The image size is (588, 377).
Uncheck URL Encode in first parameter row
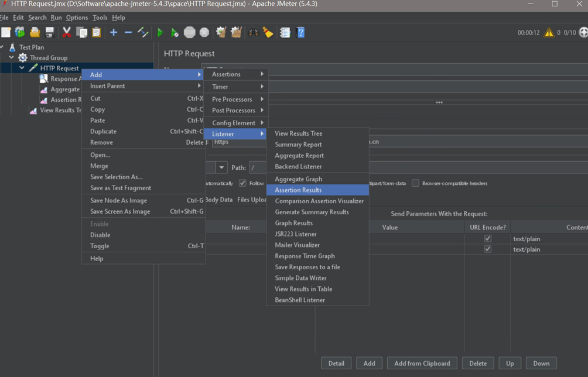(x=487, y=239)
